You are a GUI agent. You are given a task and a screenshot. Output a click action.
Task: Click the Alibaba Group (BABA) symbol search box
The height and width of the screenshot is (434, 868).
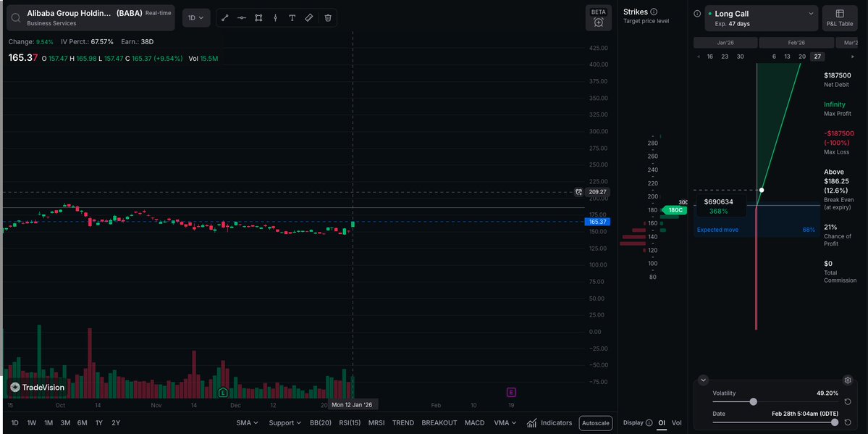point(90,17)
